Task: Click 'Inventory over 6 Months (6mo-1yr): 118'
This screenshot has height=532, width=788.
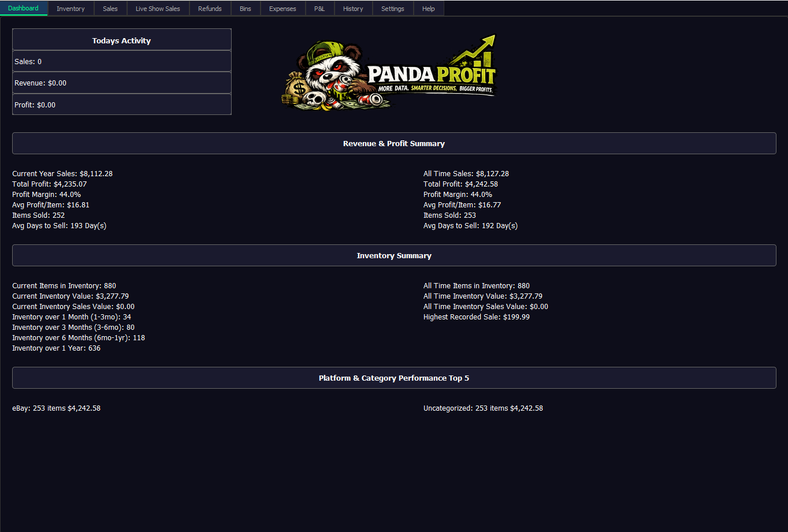Action: (x=79, y=337)
